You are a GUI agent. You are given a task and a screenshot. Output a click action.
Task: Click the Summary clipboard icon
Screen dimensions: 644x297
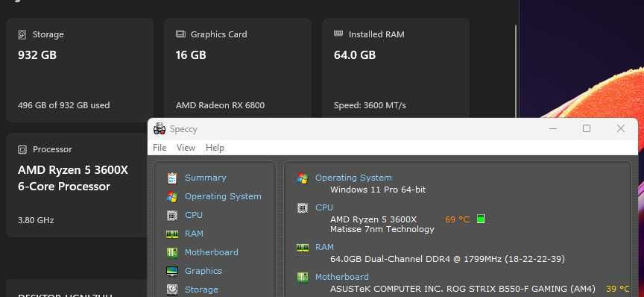pos(172,178)
